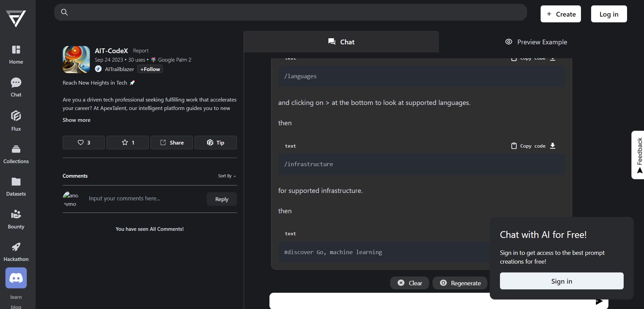The width and height of the screenshot is (644, 309).
Task: Download the /infrastructure code snippet
Action: [552, 146]
